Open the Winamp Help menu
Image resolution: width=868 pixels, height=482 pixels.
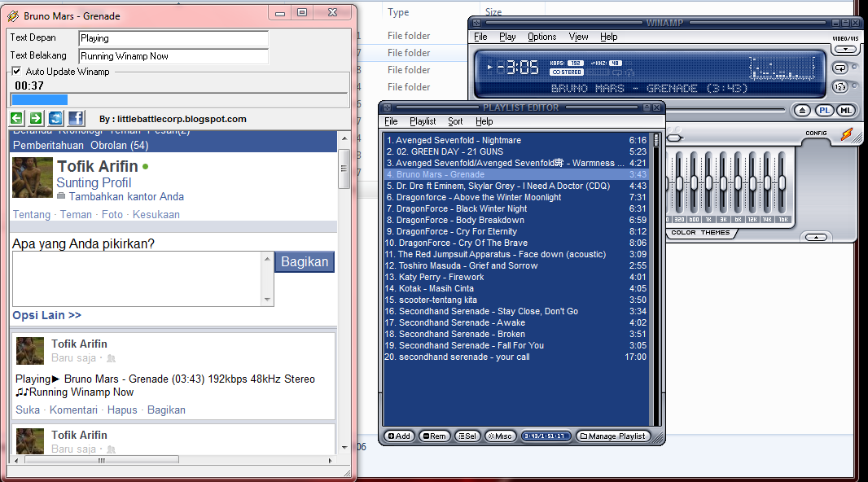click(x=608, y=37)
